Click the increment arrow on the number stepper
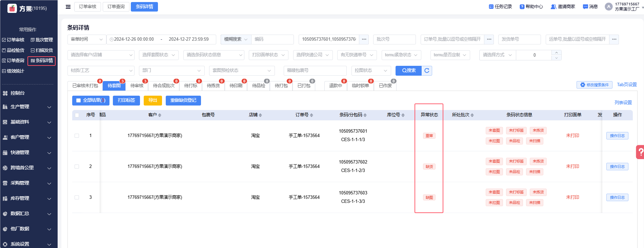Image resolution: width=644 pixels, height=248 pixels. pyautogui.click(x=556, y=53)
